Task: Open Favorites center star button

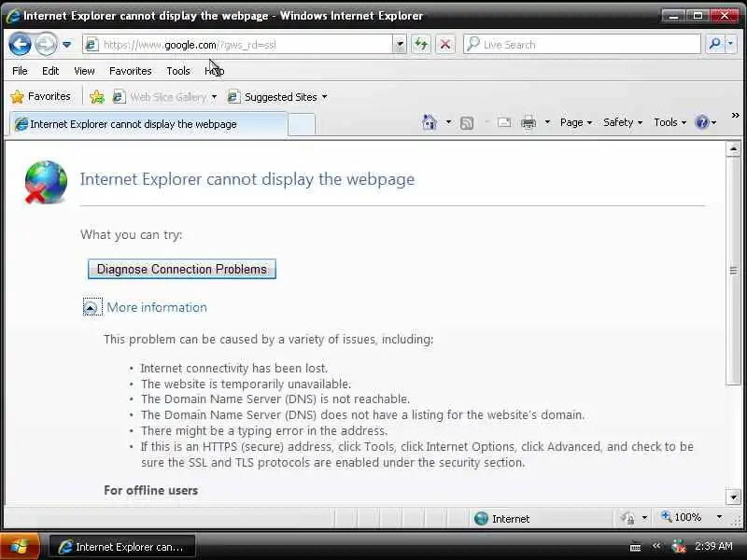Action: pos(40,97)
